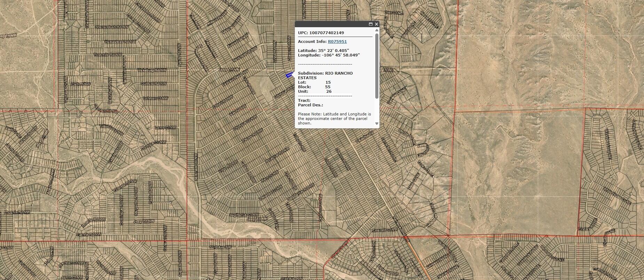Click the Parcel Des. label

[x=311, y=105]
